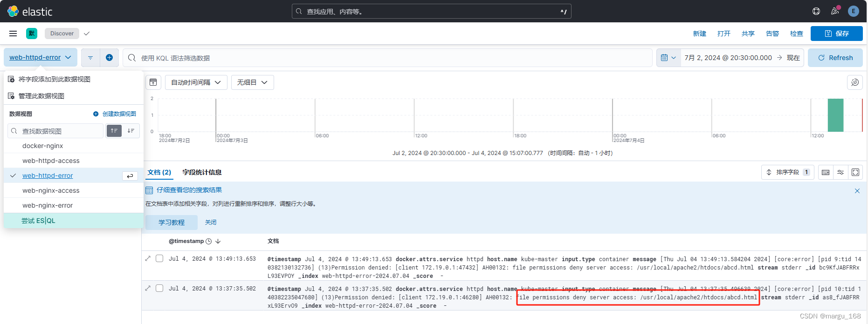This screenshot has width=868, height=324.
Task: Open the calendar quick date menu
Action: pyautogui.click(x=668, y=58)
